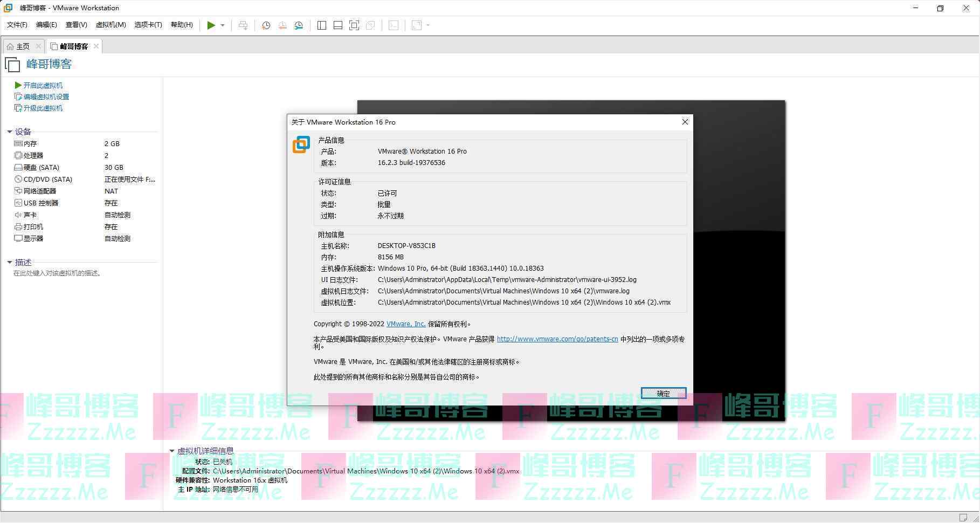
Task: Collapse the 虚拟机详细信息 section
Action: point(172,451)
